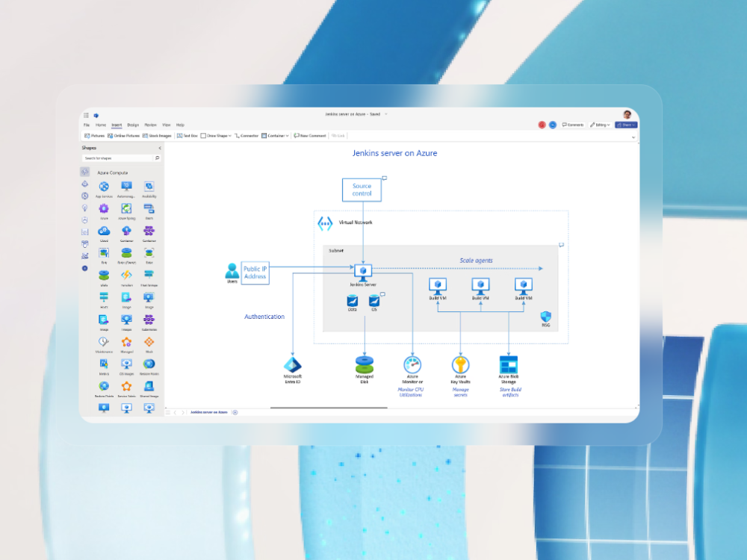Select the Cloud shape in Azure Compute
The image size is (747, 560).
point(103,231)
